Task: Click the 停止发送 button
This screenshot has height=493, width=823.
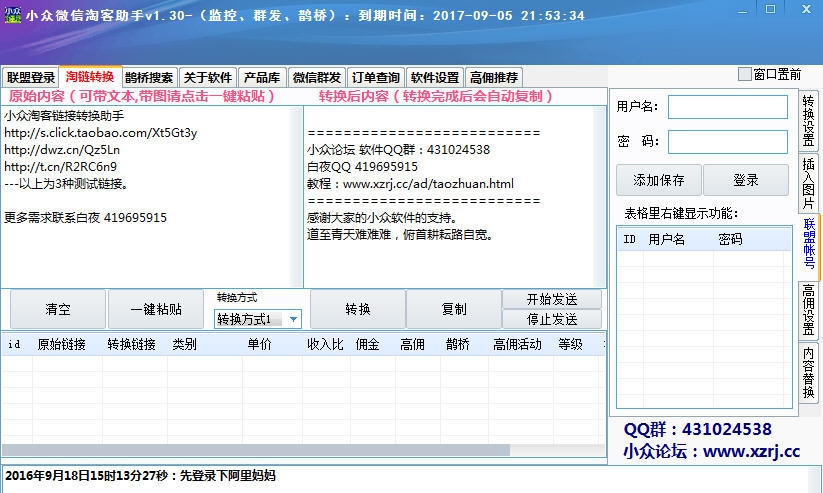Action: point(552,319)
